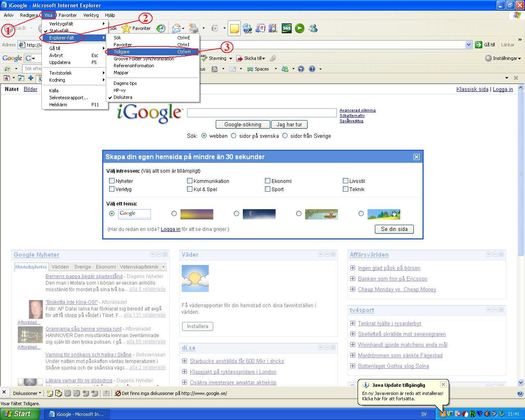Image resolution: width=525 pixels, height=420 pixels.
Task: Click the blue plus add-tab icon
Action: click(x=30, y=78)
